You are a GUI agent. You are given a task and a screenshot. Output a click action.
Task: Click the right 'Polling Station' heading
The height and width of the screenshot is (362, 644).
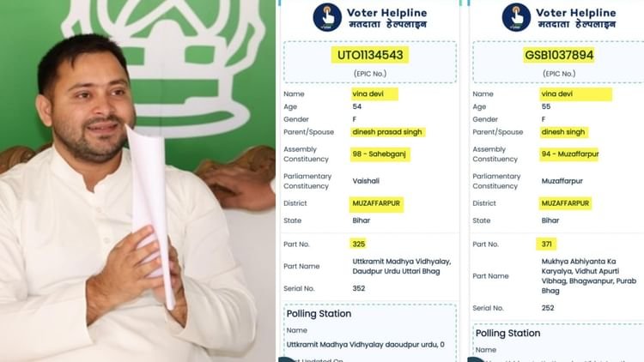click(507, 334)
